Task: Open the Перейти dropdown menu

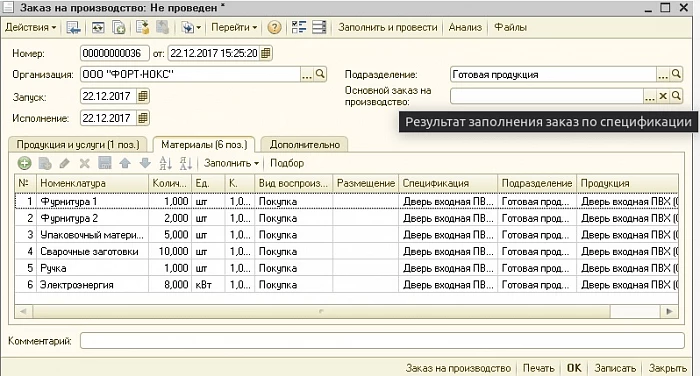Action: point(234,27)
